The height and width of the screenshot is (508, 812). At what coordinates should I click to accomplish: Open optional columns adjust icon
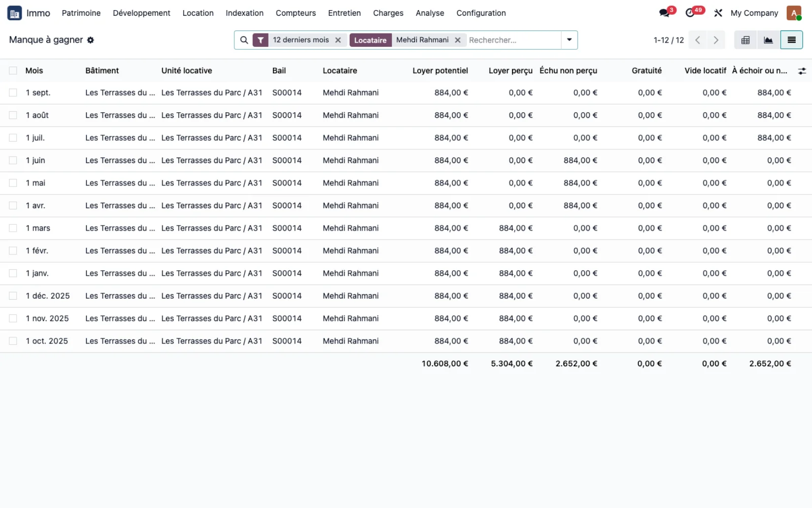(x=802, y=71)
